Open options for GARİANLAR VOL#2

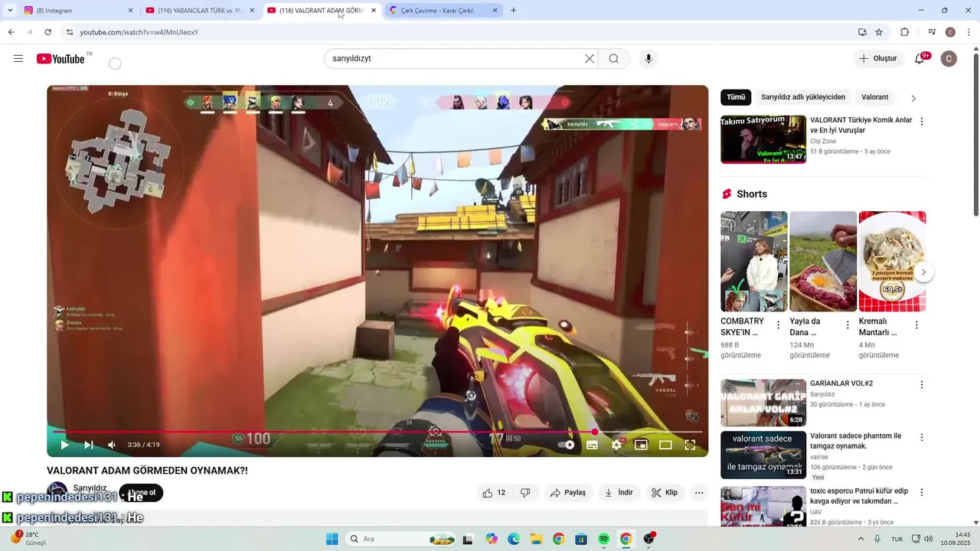pos(922,385)
